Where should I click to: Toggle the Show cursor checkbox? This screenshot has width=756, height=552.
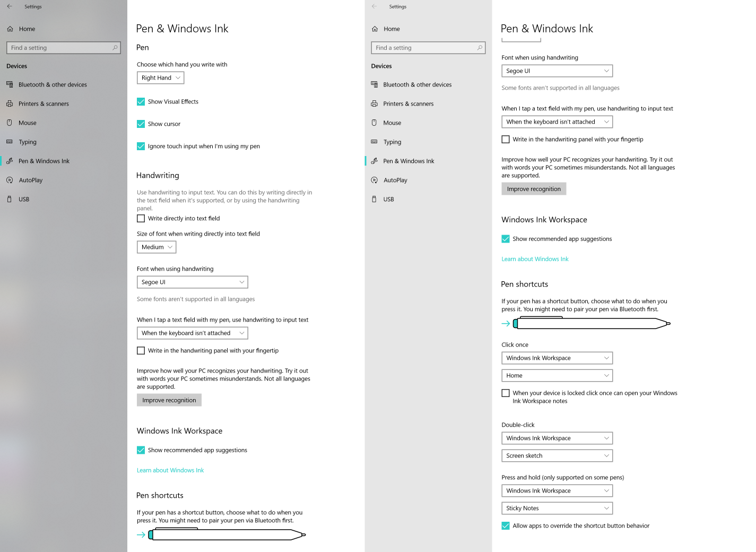(x=141, y=124)
